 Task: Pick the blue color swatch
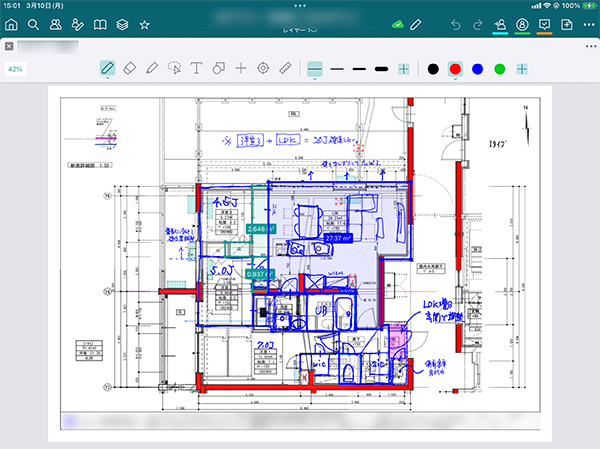(x=477, y=69)
